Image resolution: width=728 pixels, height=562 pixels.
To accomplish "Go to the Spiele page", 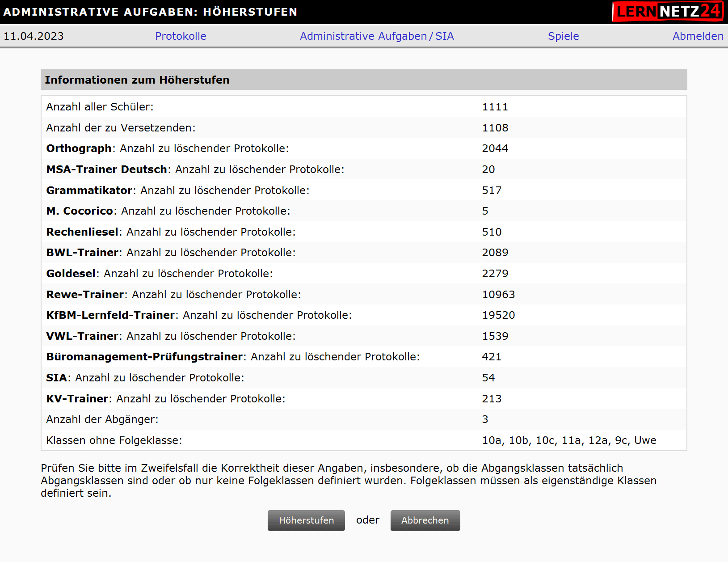I will tap(563, 36).
